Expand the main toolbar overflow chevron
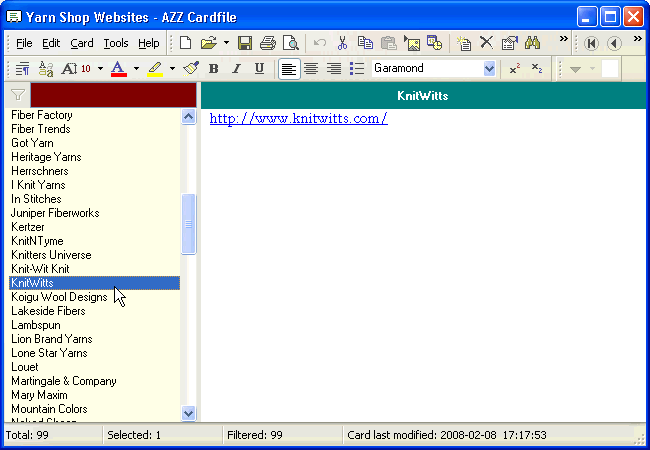 point(563,39)
